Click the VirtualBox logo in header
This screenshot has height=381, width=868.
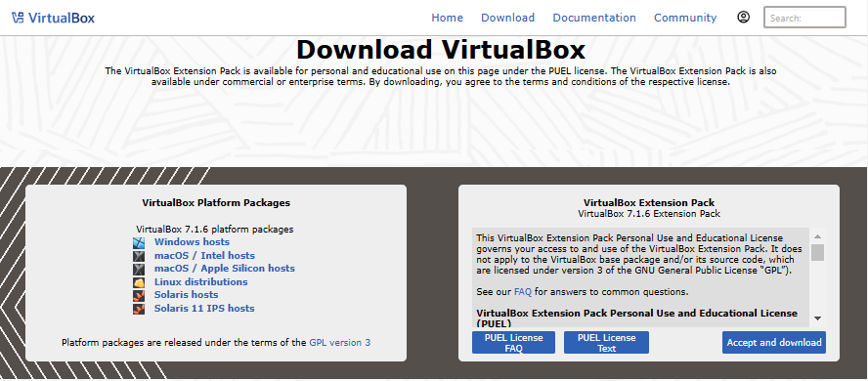pyautogui.click(x=53, y=18)
